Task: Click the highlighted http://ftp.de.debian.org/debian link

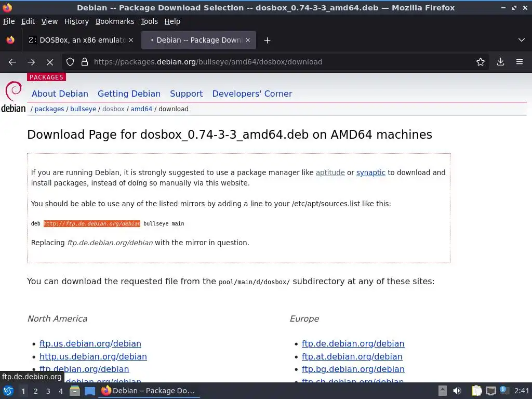Action: 91,223
